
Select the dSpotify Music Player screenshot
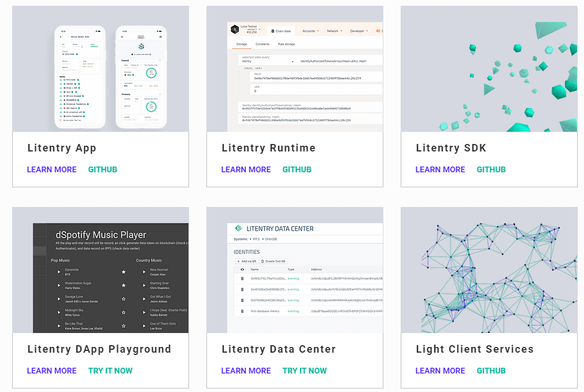[110, 278]
